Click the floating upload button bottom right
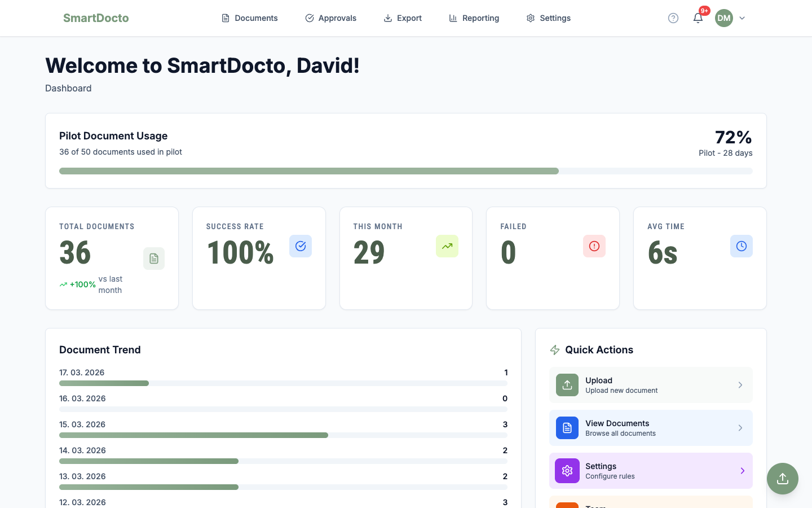The image size is (812, 508). click(783, 479)
